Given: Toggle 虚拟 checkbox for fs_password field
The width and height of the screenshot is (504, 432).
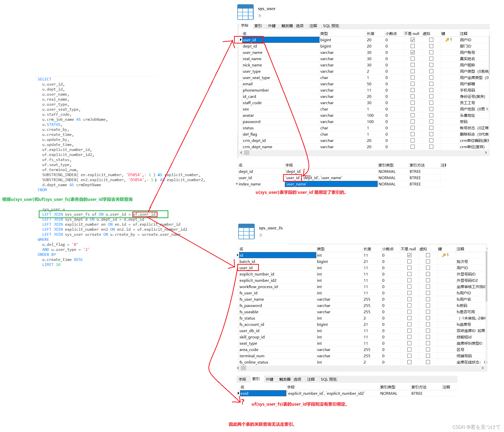Looking at the screenshot, I should 428,305.
